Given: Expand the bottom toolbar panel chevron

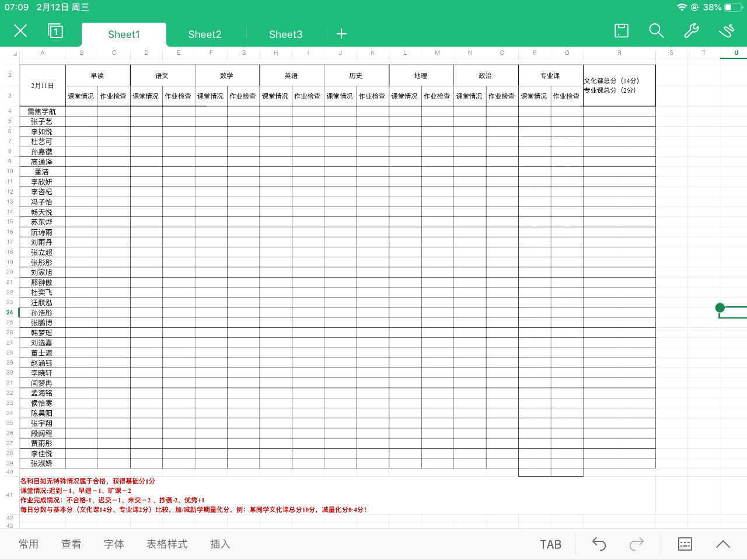Looking at the screenshot, I should (723, 544).
